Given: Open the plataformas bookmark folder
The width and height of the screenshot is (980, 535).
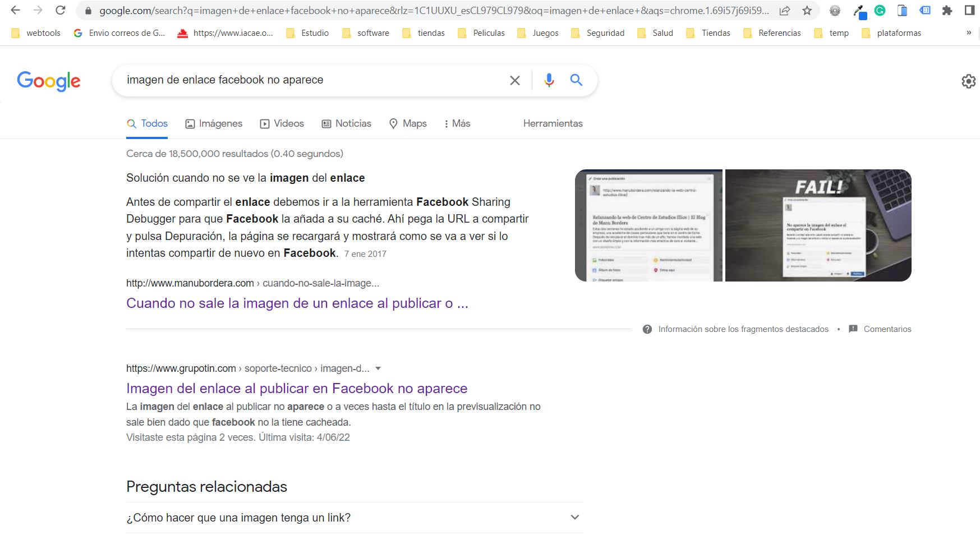Looking at the screenshot, I should click(891, 33).
